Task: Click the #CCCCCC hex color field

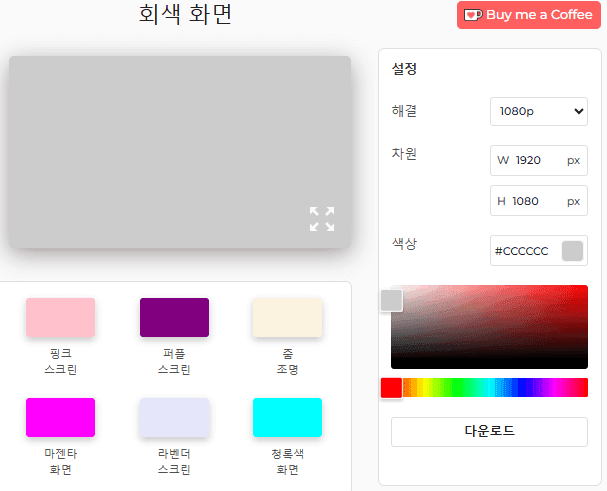Action: 523,251
